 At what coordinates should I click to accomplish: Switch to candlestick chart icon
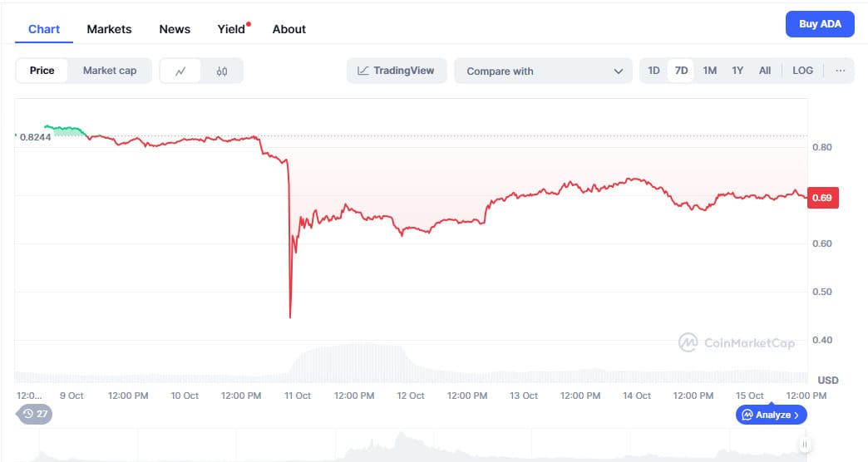click(222, 71)
